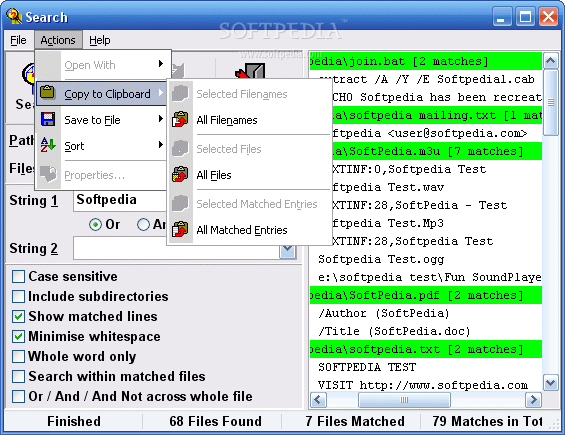Enable Whole word only
565x435 pixels.
point(18,356)
